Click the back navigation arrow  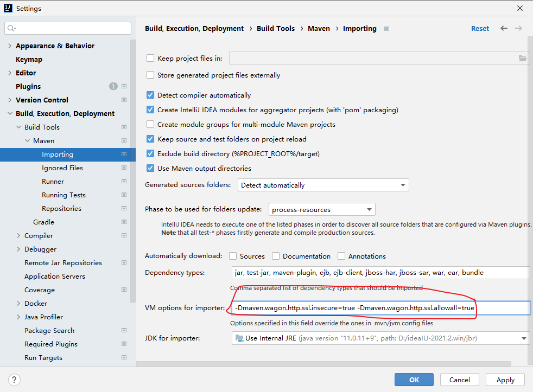click(x=504, y=28)
